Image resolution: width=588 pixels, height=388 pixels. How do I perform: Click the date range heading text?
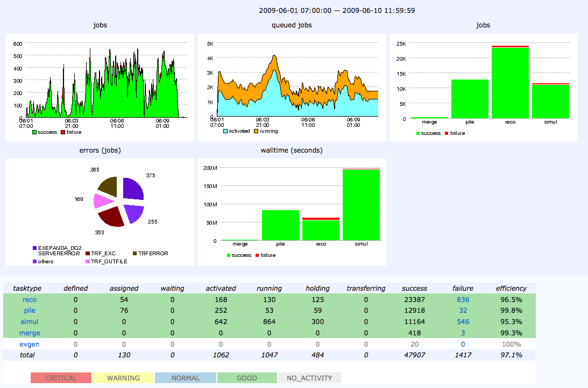tap(337, 11)
